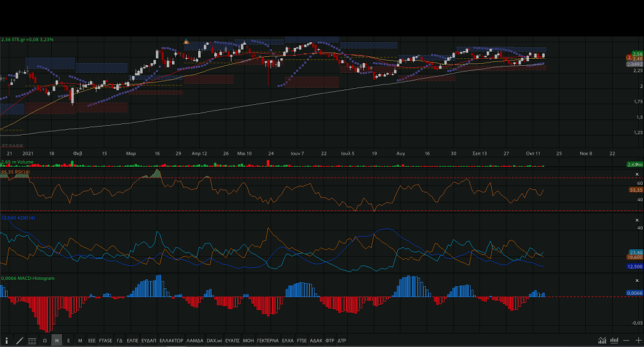This screenshot has height=347, width=644.
Task: Open the grid/table layout icon
Action: [33, 341]
